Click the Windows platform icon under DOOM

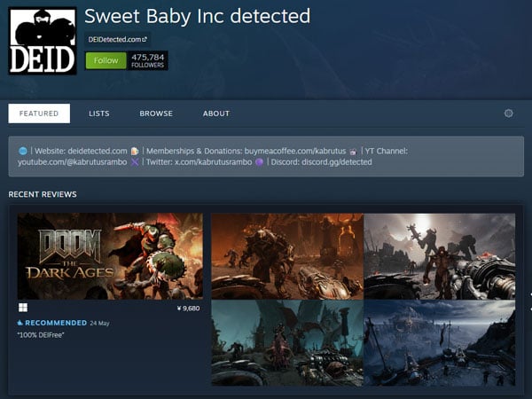coord(23,308)
